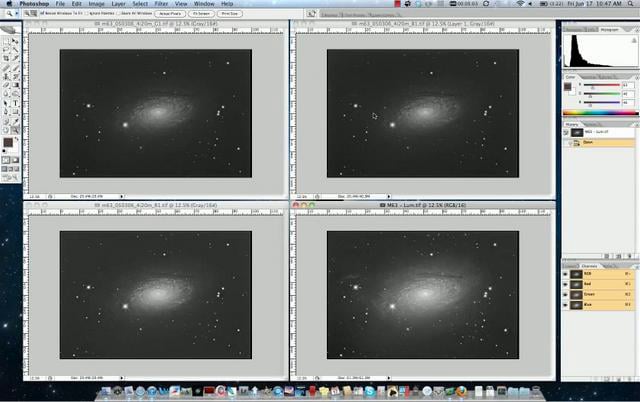The image size is (640, 402).
Task: Click Print Size button
Action: pos(229,13)
